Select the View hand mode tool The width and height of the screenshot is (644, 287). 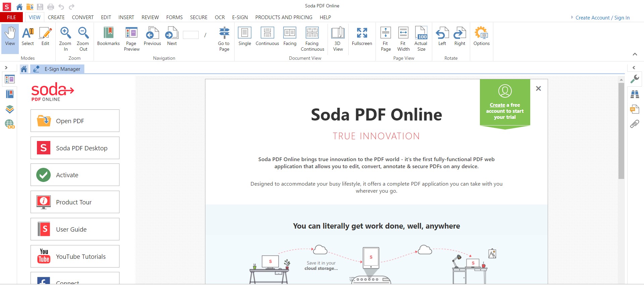click(x=10, y=39)
